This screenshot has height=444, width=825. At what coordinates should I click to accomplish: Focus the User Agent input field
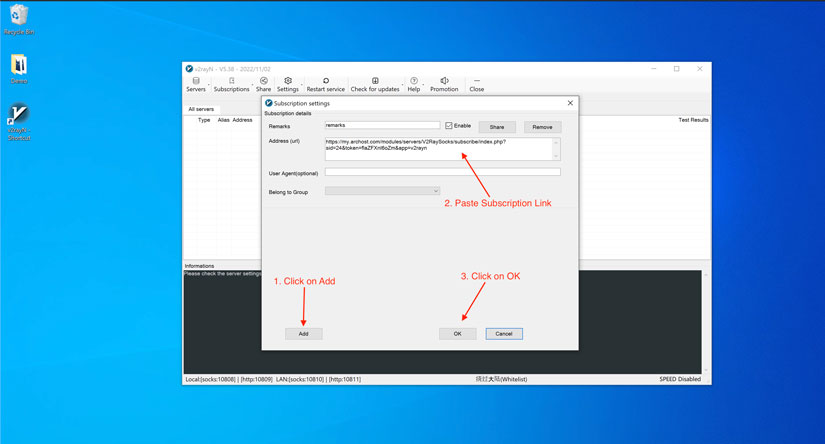442,172
